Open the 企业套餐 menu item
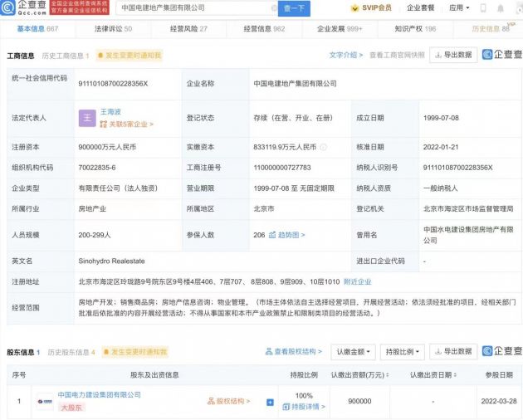The width and height of the screenshot is (523, 420). 420,7
